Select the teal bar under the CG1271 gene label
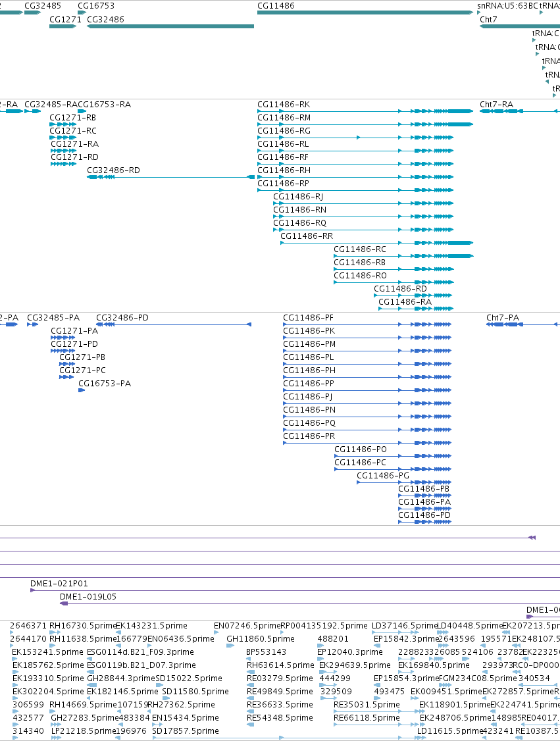 [x=63, y=26]
